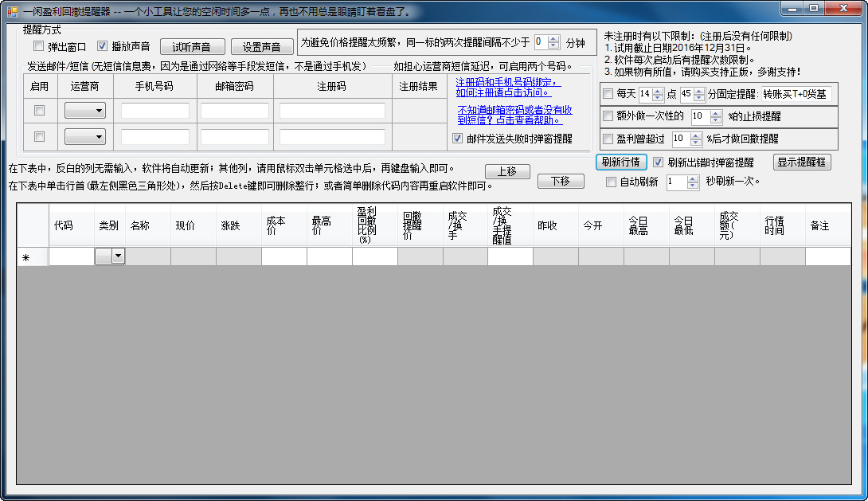Screen dimensions: 868x501
Task: 点击标题栏的应用程序图标
Action: 12,9
